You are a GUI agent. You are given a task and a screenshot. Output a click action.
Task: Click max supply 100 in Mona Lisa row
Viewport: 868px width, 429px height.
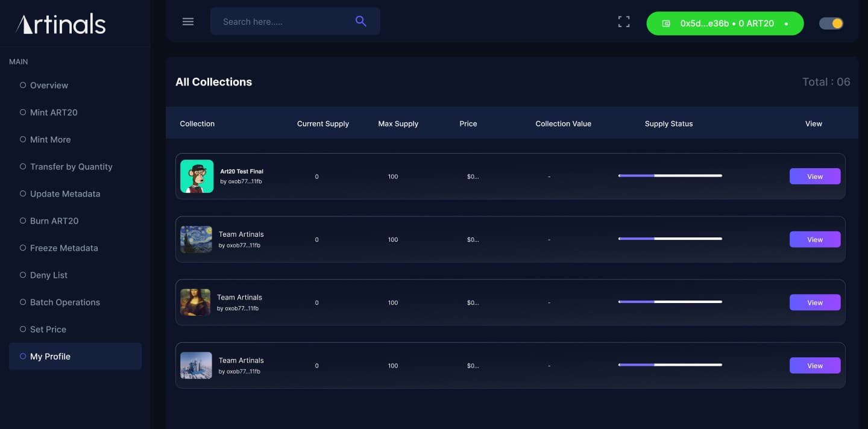point(393,302)
